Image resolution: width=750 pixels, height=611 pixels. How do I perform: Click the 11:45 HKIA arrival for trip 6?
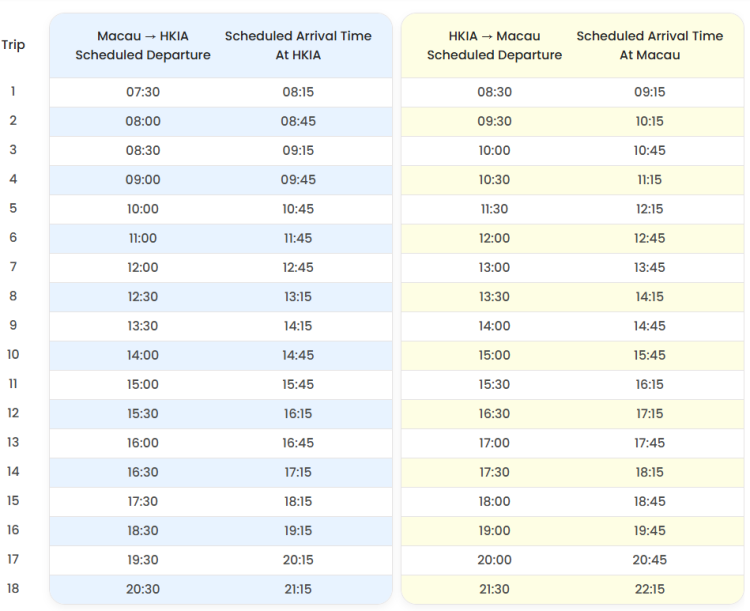298,238
